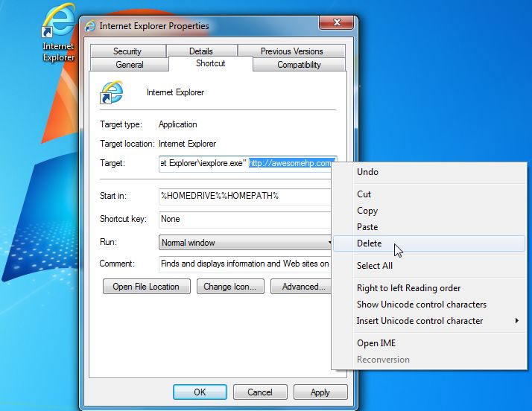Select Show Unicode control characters
532x411 pixels.
click(x=429, y=305)
